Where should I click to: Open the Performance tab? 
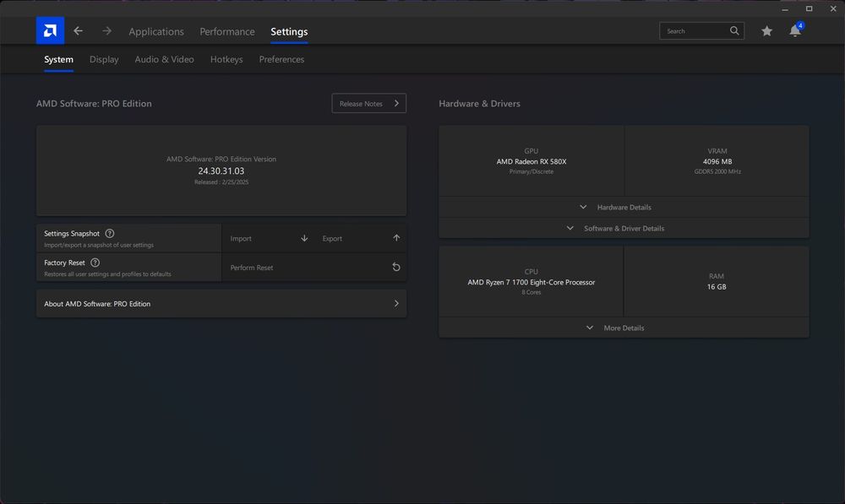(x=226, y=31)
